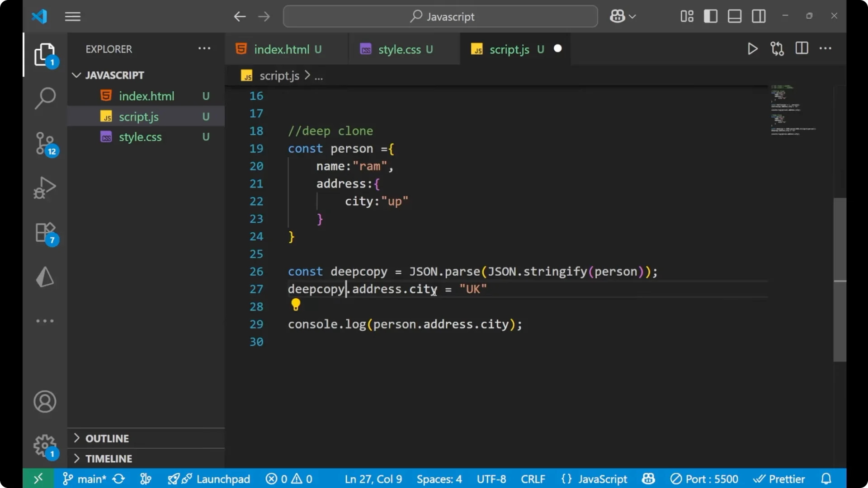This screenshot has height=488, width=868.
Task: Open the Manage settings gear
Action: [x=45, y=446]
